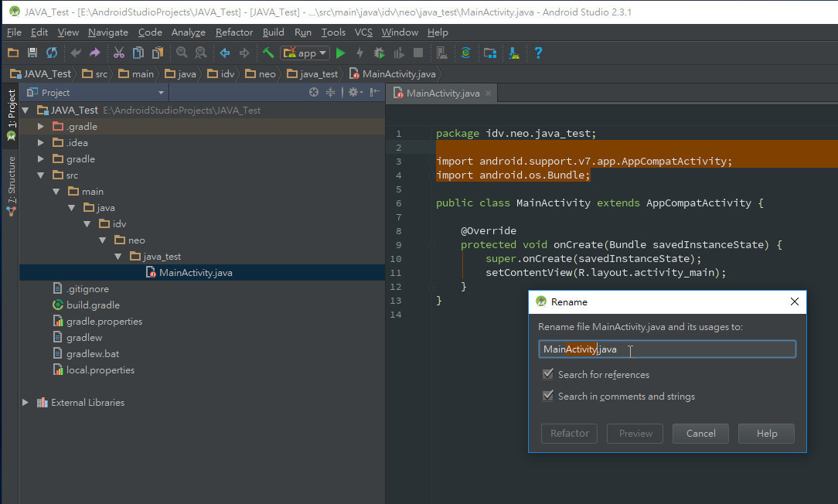Expand the gradle folder arrow
The height and width of the screenshot is (504, 838).
point(41,158)
